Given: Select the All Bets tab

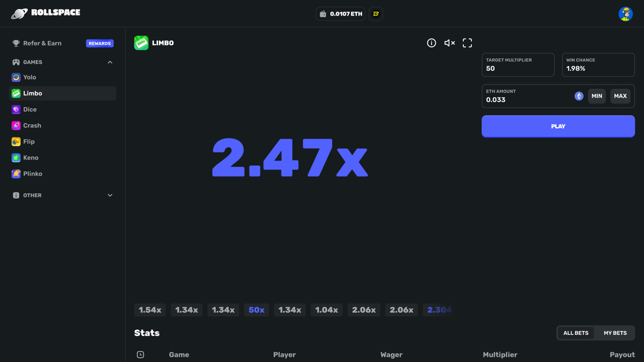Looking at the screenshot, I should tap(576, 333).
